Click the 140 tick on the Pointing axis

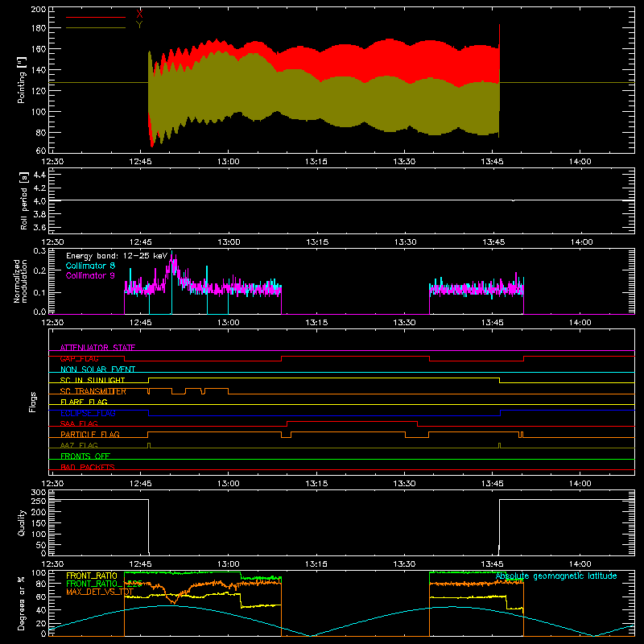pyautogui.click(x=38, y=70)
